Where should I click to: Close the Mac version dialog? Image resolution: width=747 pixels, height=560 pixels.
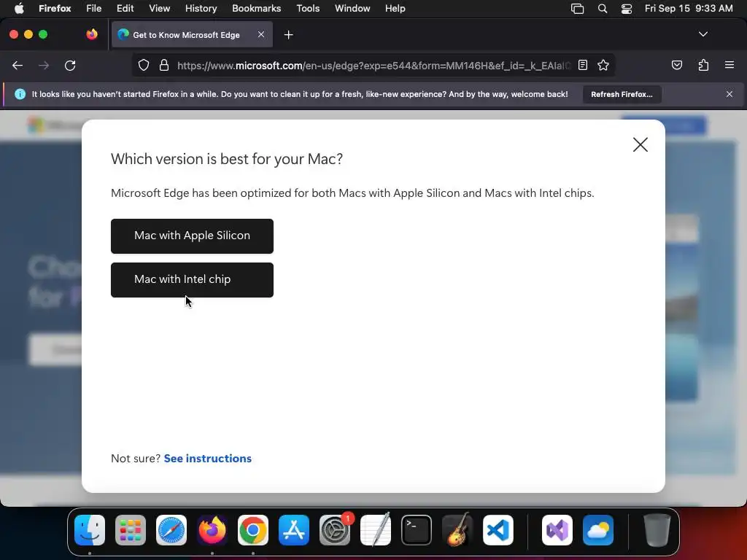(x=640, y=145)
